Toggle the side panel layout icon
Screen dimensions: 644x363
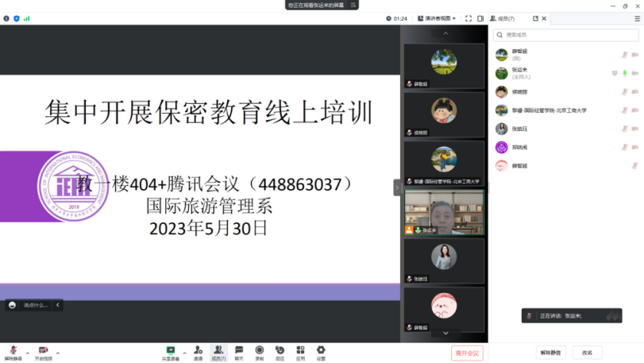click(x=480, y=18)
